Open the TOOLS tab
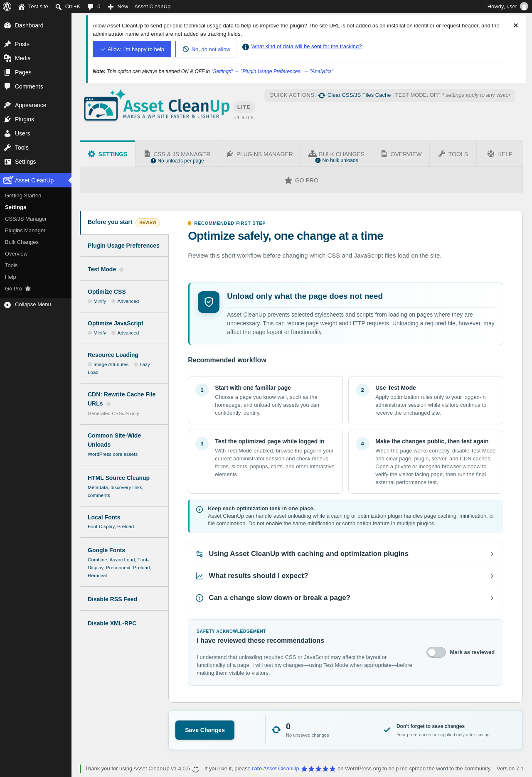 pyautogui.click(x=453, y=154)
